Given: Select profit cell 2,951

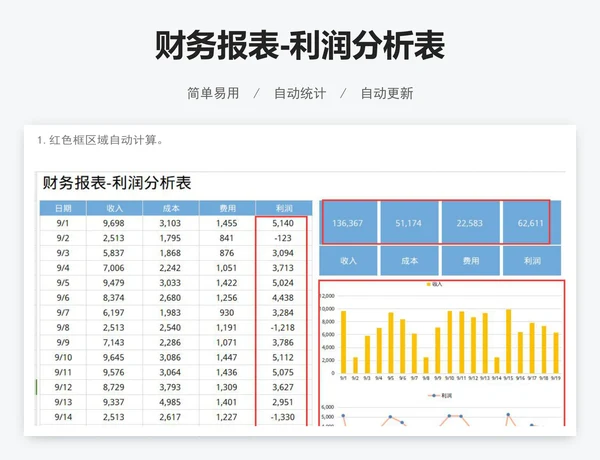Looking at the screenshot, I should [x=283, y=402].
